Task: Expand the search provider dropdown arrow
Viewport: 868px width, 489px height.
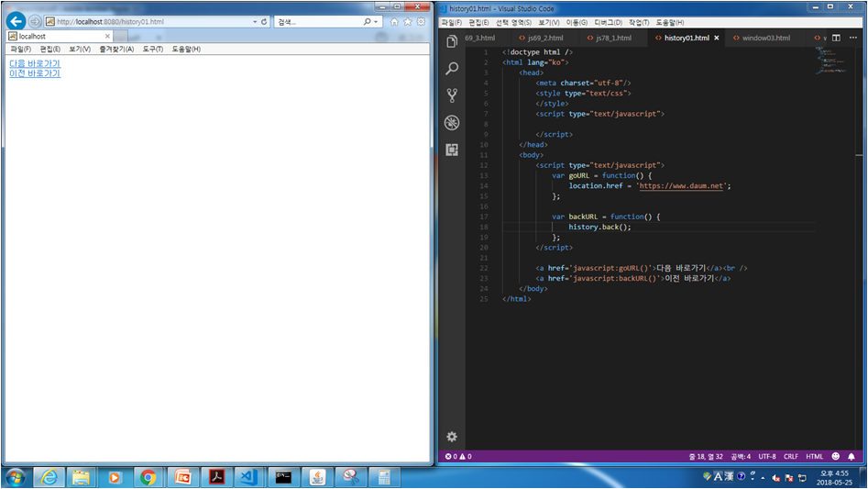Action: tap(376, 22)
